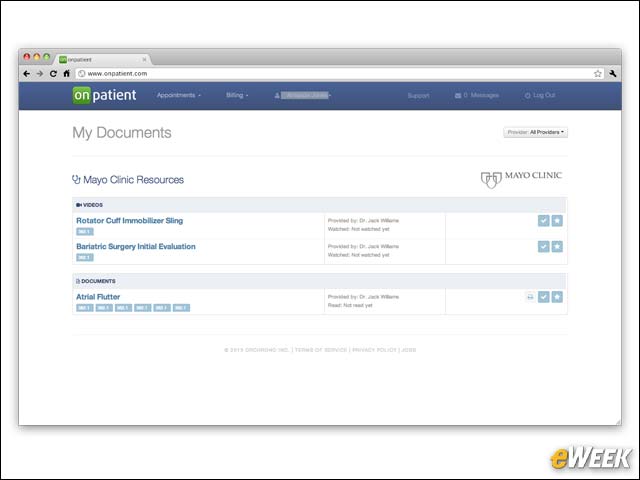The height and width of the screenshot is (480, 640).
Task: Click the browser home icon
Action: tap(67, 73)
